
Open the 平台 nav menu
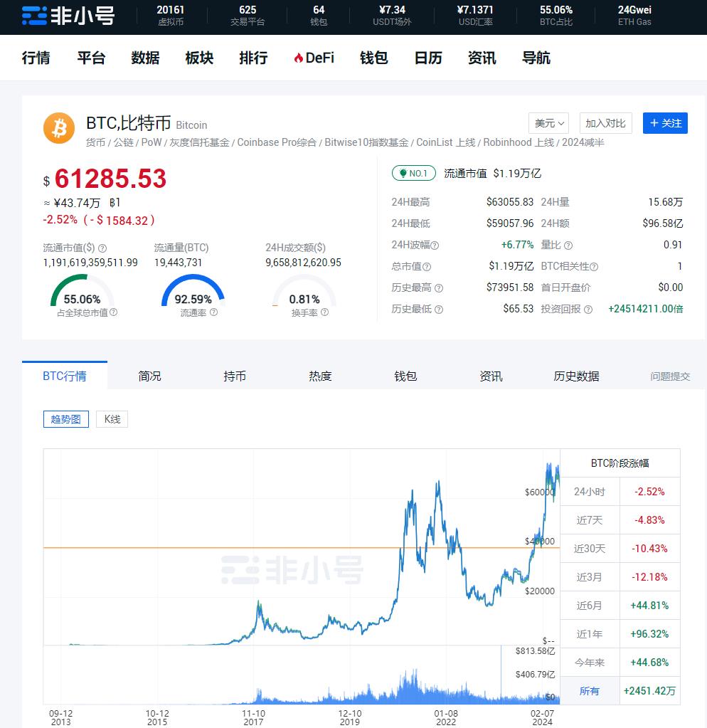(x=91, y=58)
